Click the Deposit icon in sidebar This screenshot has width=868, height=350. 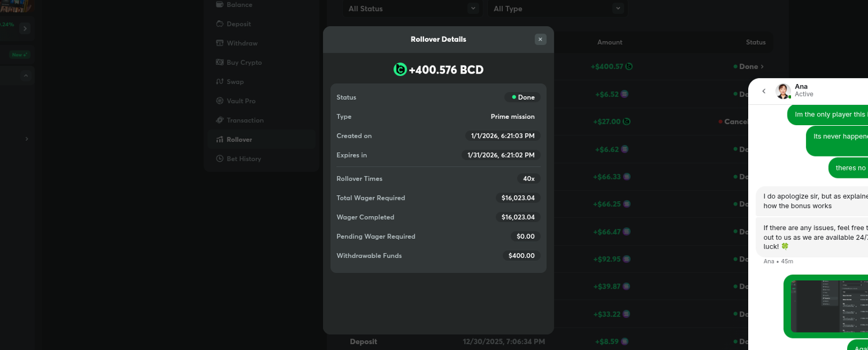coord(220,24)
